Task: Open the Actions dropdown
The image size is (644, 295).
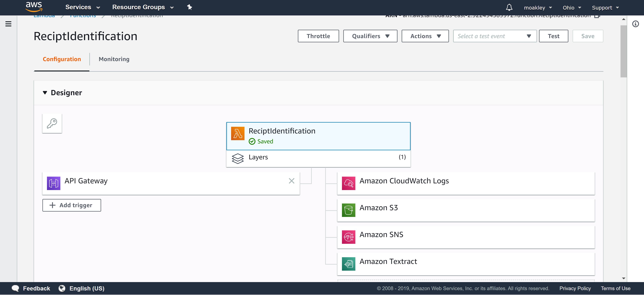Action: coord(425,36)
